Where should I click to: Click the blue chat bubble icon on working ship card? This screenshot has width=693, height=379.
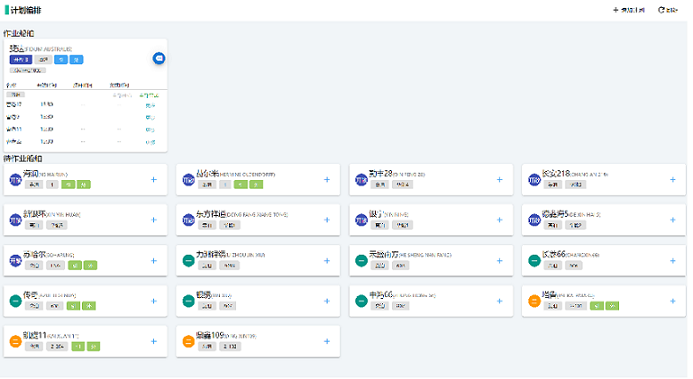coord(159,58)
